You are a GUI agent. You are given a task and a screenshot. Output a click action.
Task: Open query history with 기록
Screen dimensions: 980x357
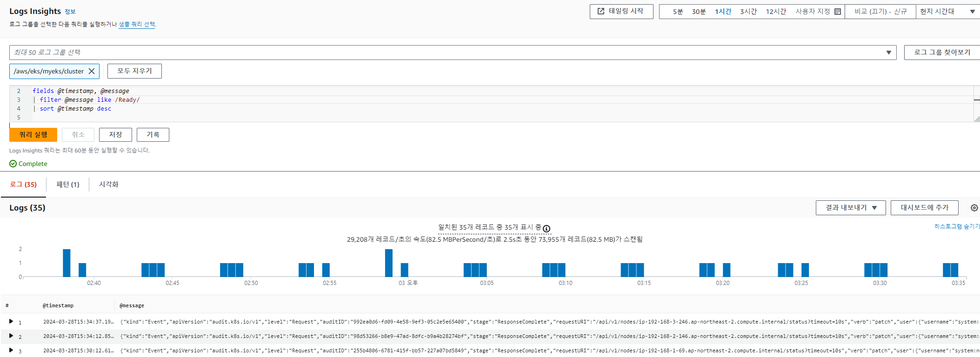click(x=153, y=135)
